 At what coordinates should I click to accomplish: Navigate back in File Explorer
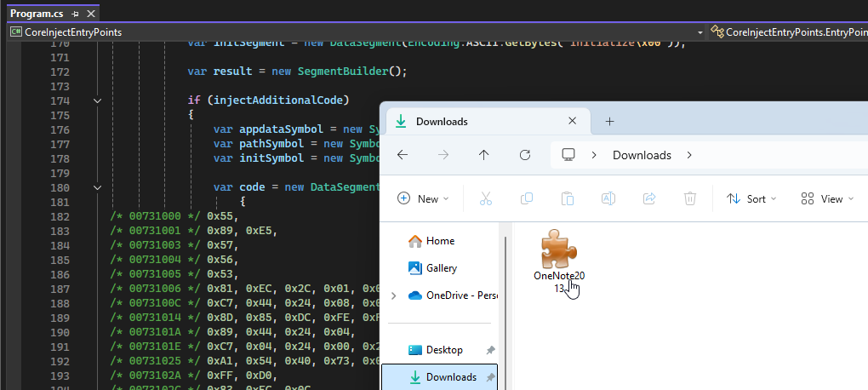403,155
